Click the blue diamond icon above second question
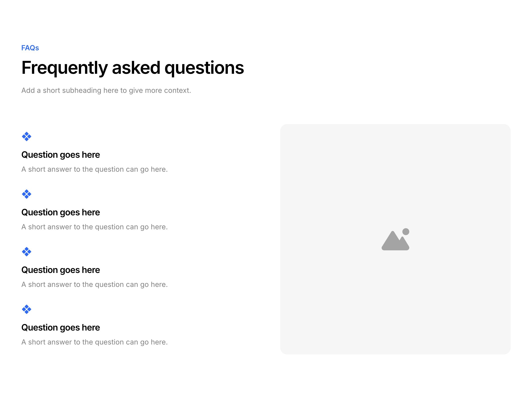The image size is (532, 397). (x=26, y=194)
